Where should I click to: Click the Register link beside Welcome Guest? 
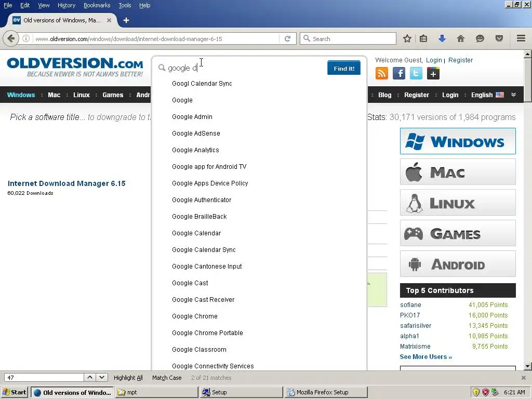pos(460,60)
